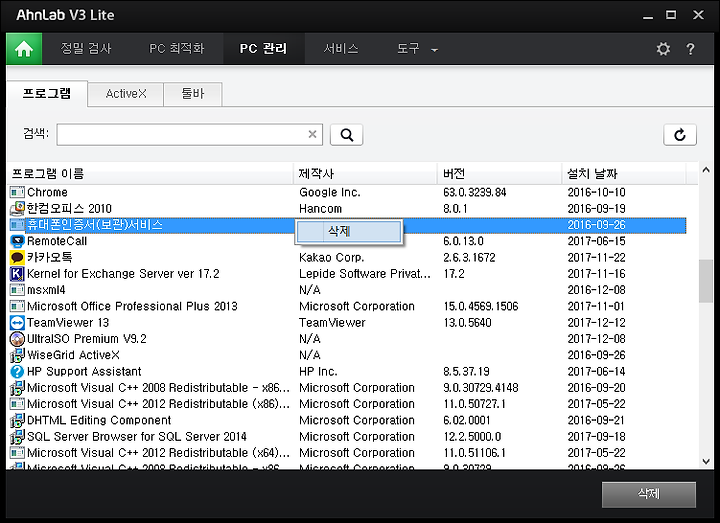
Task: Click the UltraISO Premium disc icon
Action: (x=17, y=339)
